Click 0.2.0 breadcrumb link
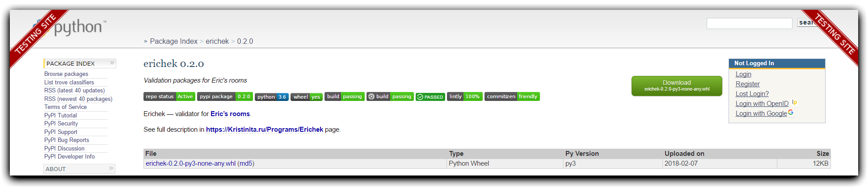Screen dimensions: 868x188 click(245, 41)
